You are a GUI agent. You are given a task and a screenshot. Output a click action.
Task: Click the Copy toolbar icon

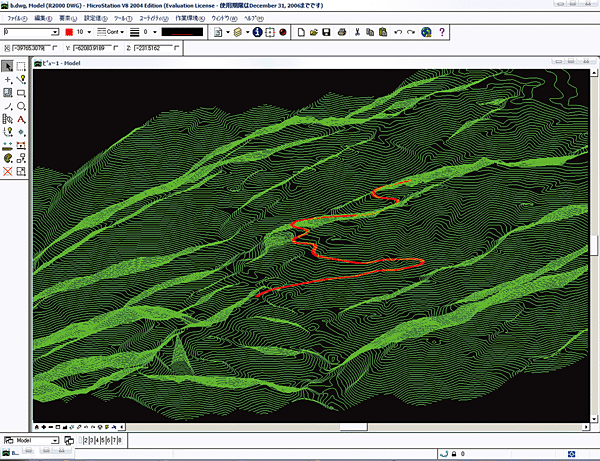[370, 32]
